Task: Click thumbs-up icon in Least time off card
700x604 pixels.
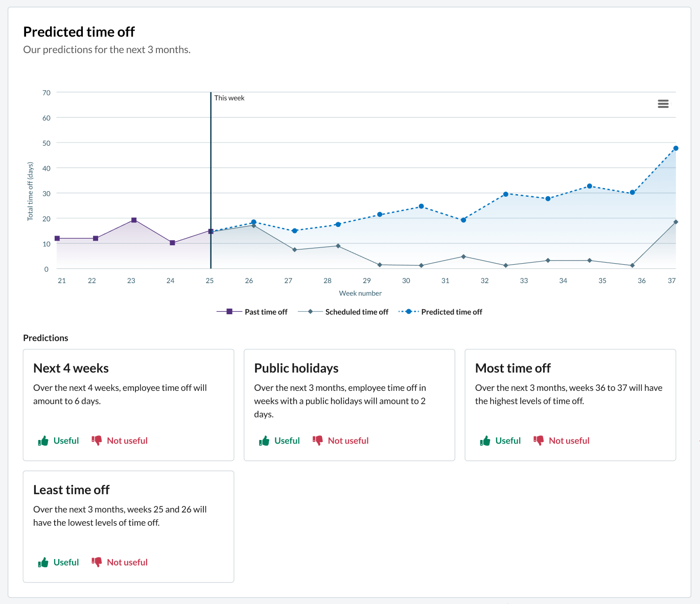Action: [43, 563]
